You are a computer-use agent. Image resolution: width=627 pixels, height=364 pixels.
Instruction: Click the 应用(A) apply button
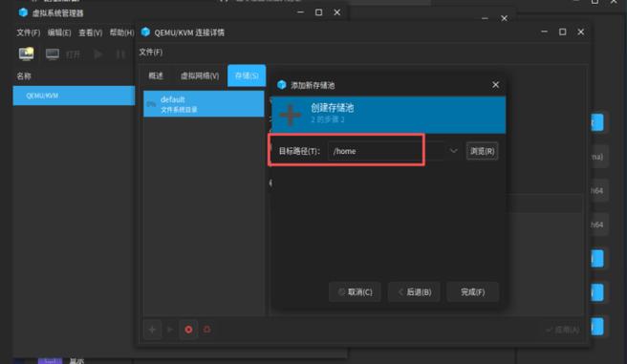563,330
